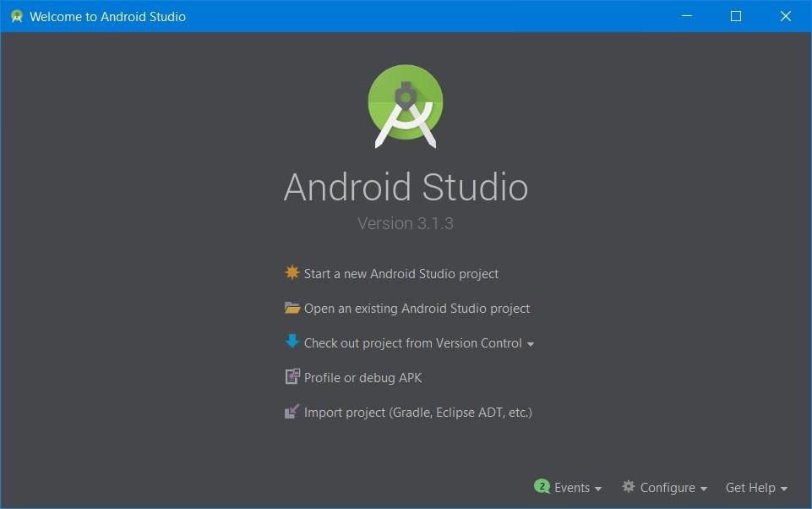Viewport: 812px width, 509px height.
Task: Click the green Events notification badge
Action: 542,486
